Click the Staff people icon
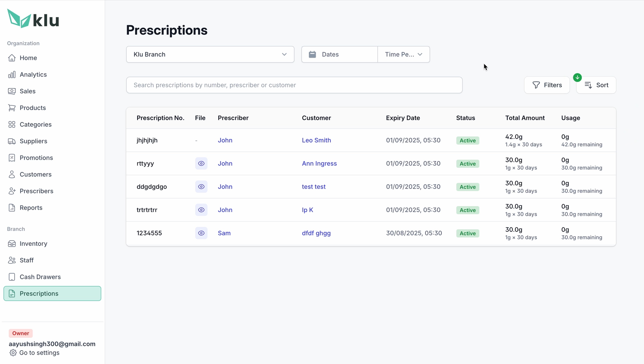644x364 pixels. (12, 260)
